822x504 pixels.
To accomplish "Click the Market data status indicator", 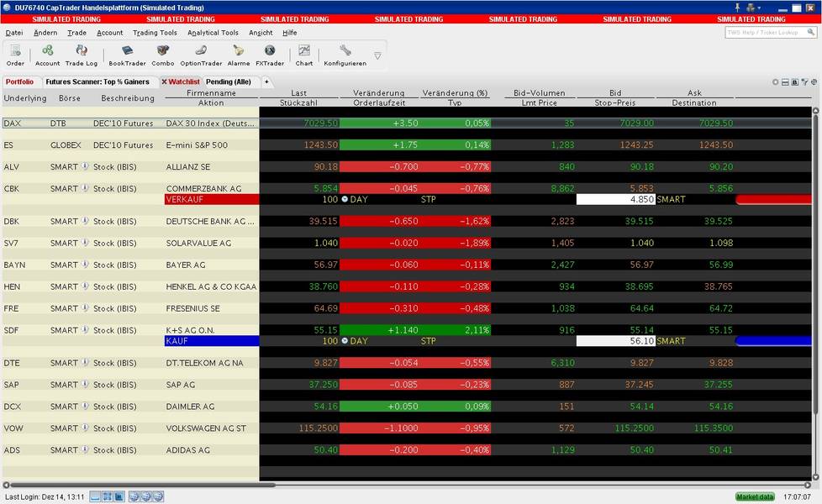I will click(x=755, y=496).
